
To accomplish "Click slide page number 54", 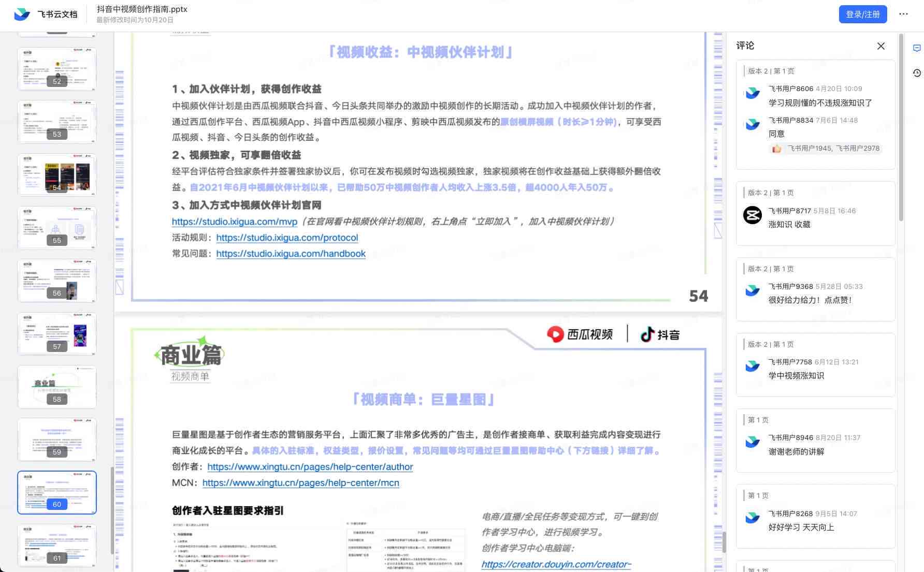I will point(699,296).
